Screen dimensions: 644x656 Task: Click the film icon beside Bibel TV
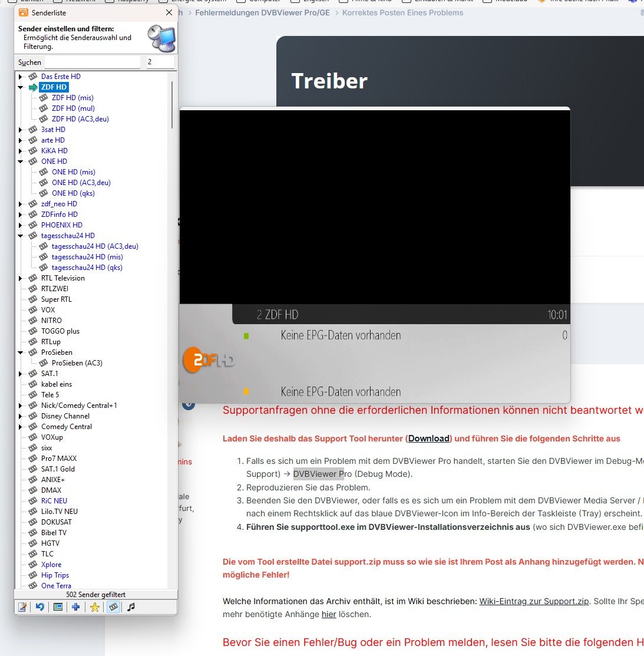33,533
